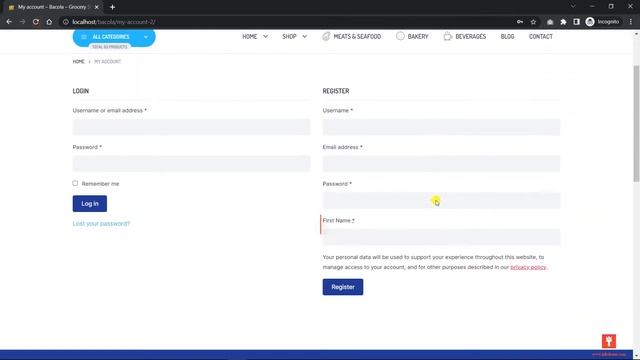Open the Home menu item

point(250,37)
